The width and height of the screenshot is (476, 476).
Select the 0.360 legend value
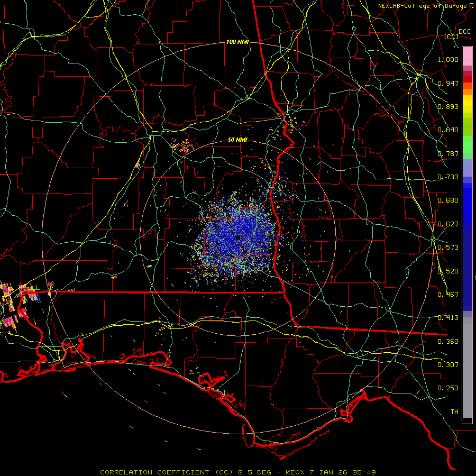[448, 342]
